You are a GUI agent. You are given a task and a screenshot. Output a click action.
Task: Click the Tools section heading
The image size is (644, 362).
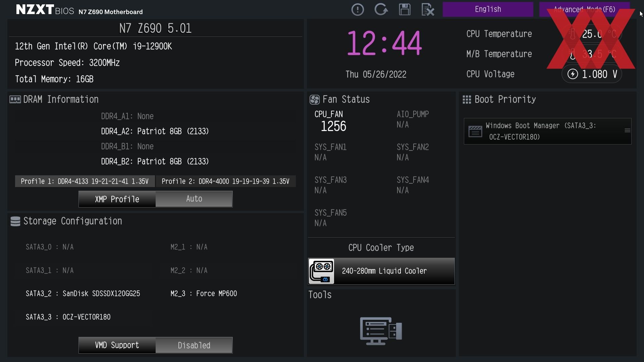(320, 295)
